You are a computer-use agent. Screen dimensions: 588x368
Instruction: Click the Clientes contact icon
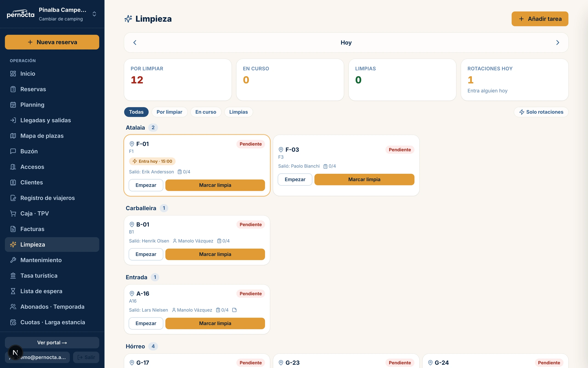pyautogui.click(x=13, y=182)
